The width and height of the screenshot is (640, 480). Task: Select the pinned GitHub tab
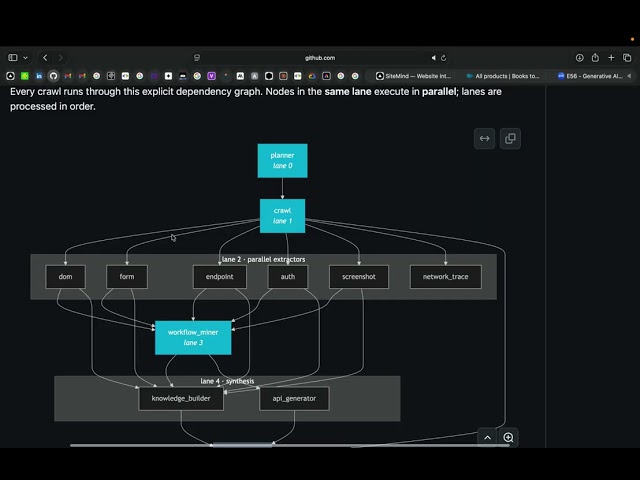[x=53, y=76]
